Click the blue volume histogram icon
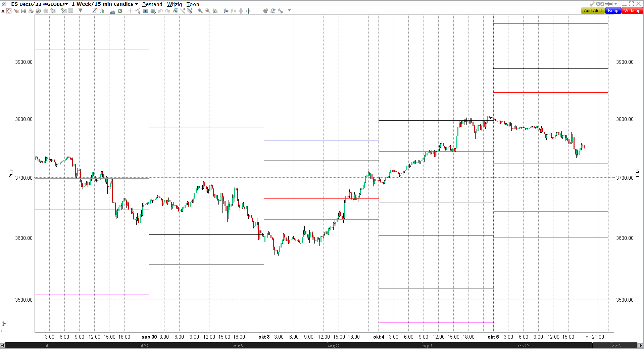This screenshot has width=644, height=349. pos(112,11)
